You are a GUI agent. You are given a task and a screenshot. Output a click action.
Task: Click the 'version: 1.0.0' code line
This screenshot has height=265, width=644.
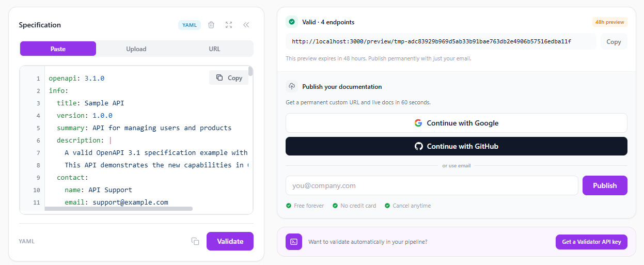[85, 116]
